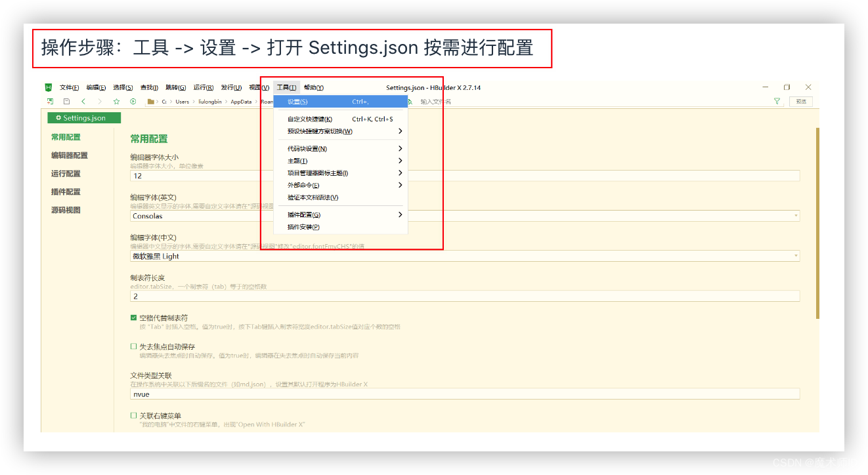Click the run play circle icon
This screenshot has height=475, width=868.
tap(133, 102)
